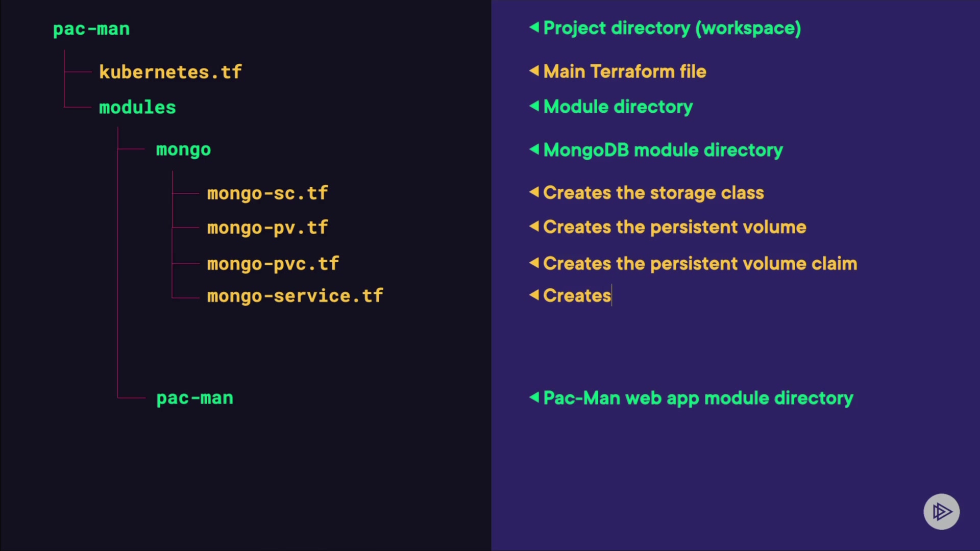Click the arrow before Creates the persistent volume claim

(x=534, y=263)
